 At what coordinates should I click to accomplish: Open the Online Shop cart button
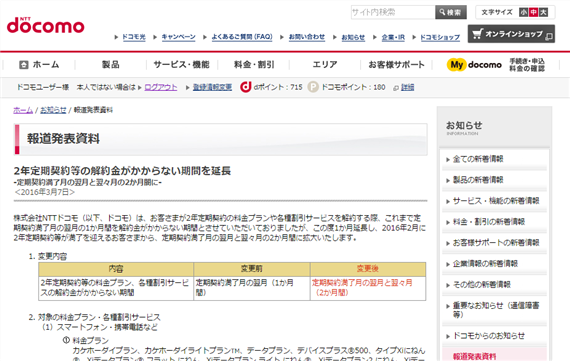511,34
